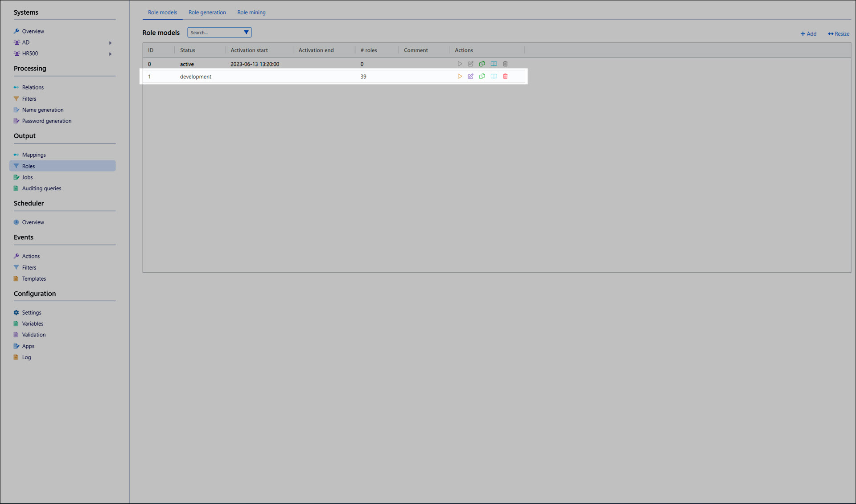Edit the development role model
The width and height of the screenshot is (856, 504).
pyautogui.click(x=470, y=77)
